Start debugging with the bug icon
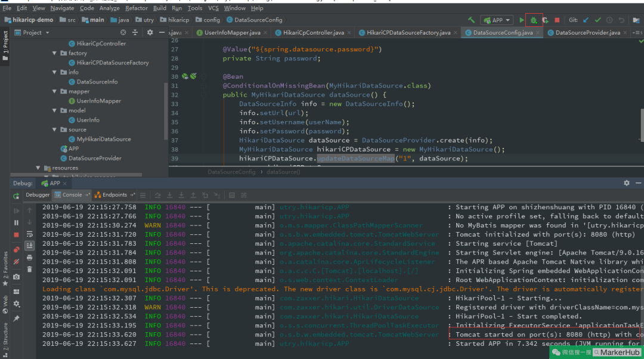644x359 pixels. [x=534, y=20]
